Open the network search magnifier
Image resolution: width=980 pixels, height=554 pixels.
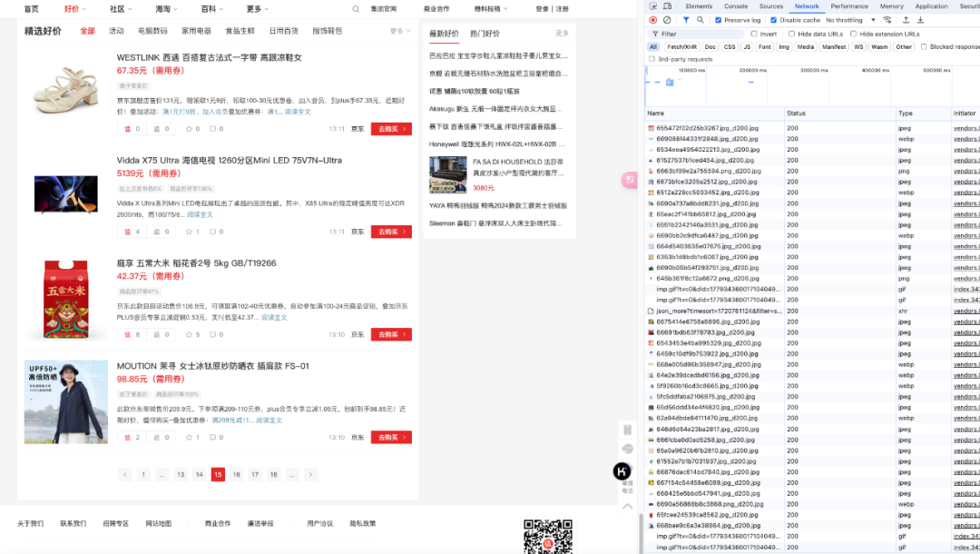coord(700,20)
